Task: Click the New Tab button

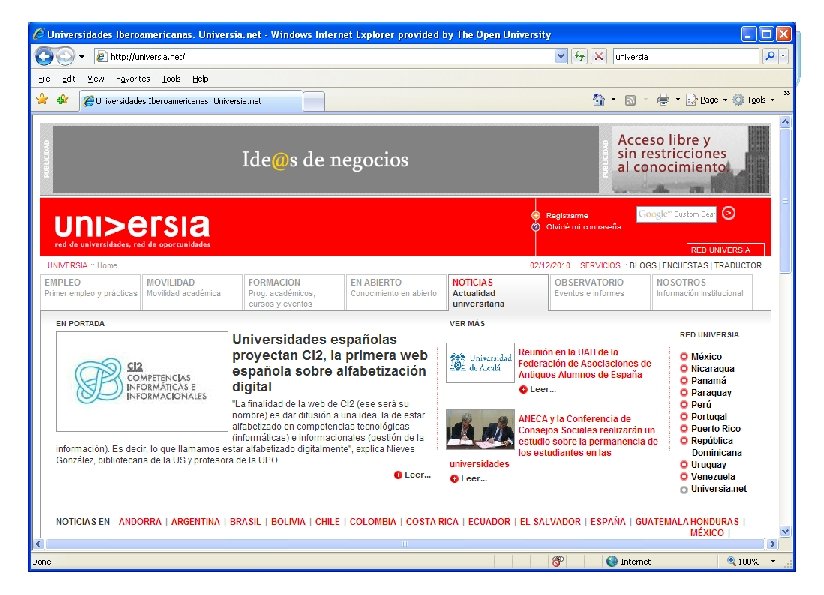Action: coord(314,101)
